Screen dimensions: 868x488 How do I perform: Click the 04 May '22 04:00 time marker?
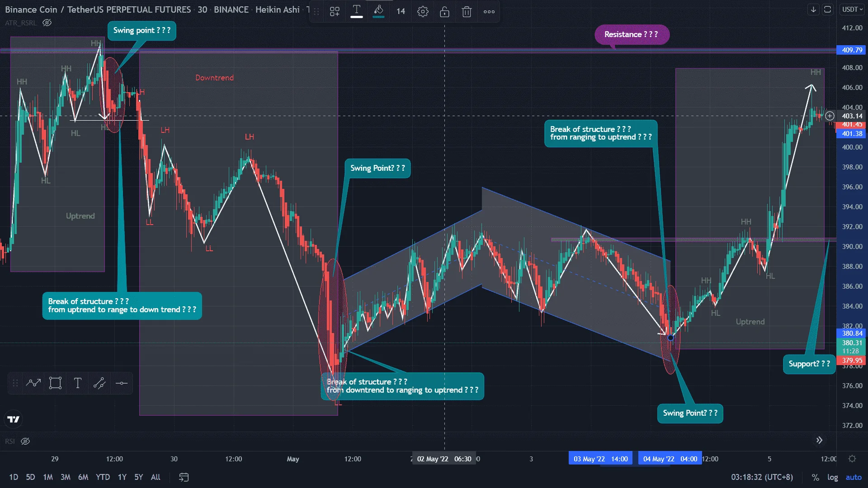(670, 459)
